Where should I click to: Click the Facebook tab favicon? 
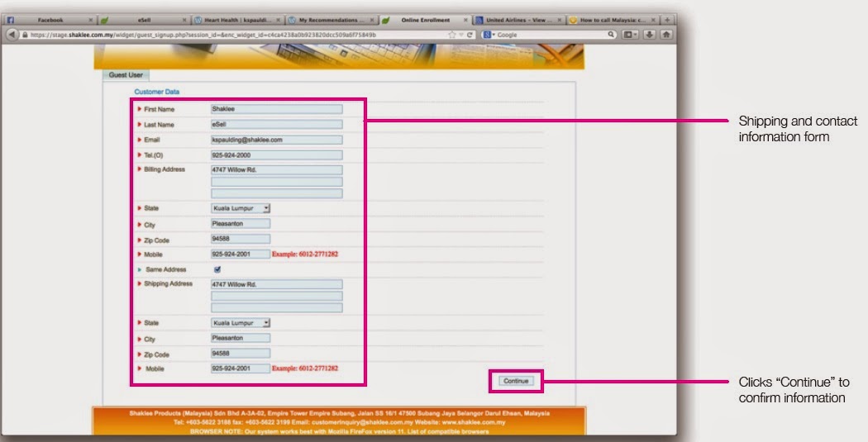(11, 20)
